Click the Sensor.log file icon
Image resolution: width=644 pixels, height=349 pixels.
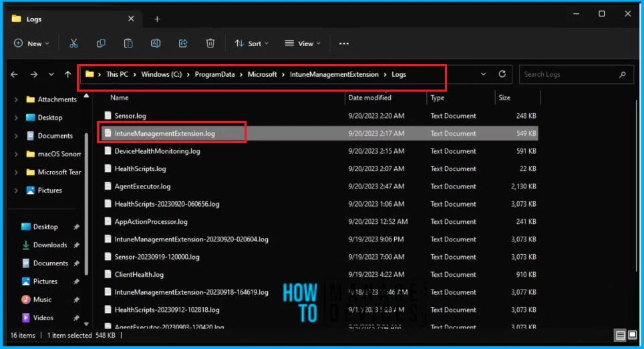point(108,116)
